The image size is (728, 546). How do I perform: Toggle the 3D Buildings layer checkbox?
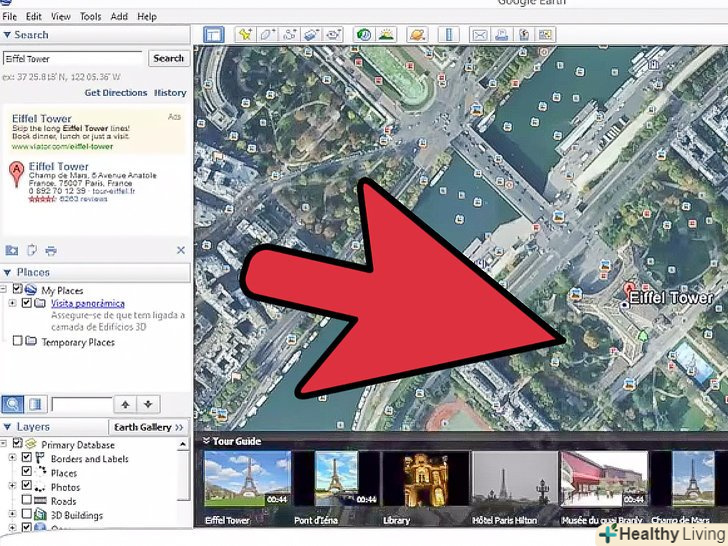pos(27,516)
